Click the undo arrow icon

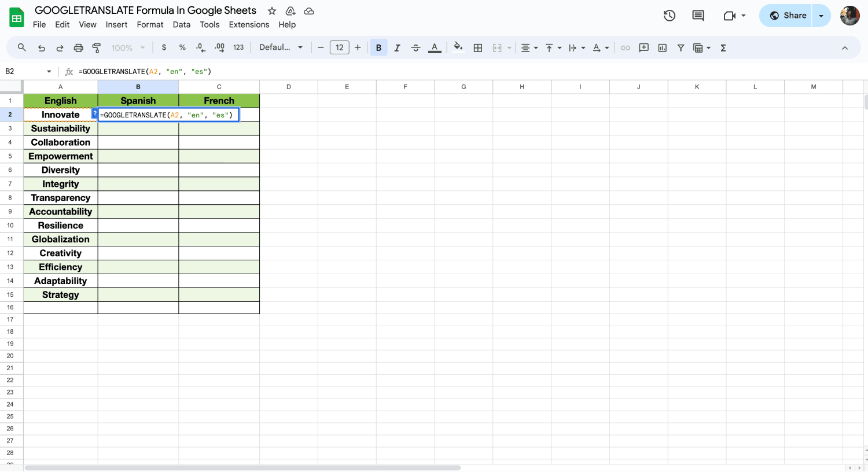point(41,48)
